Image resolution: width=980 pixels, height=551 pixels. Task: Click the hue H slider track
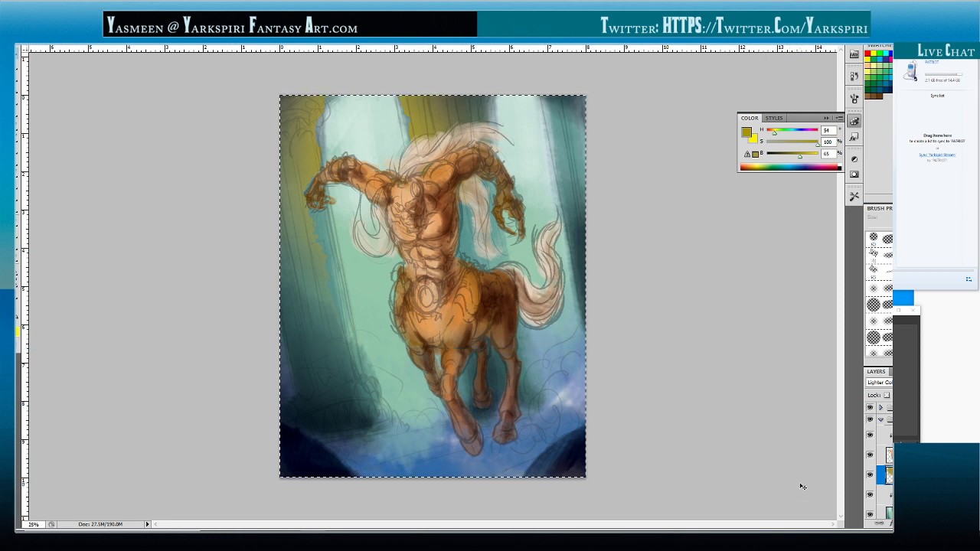[x=792, y=130]
